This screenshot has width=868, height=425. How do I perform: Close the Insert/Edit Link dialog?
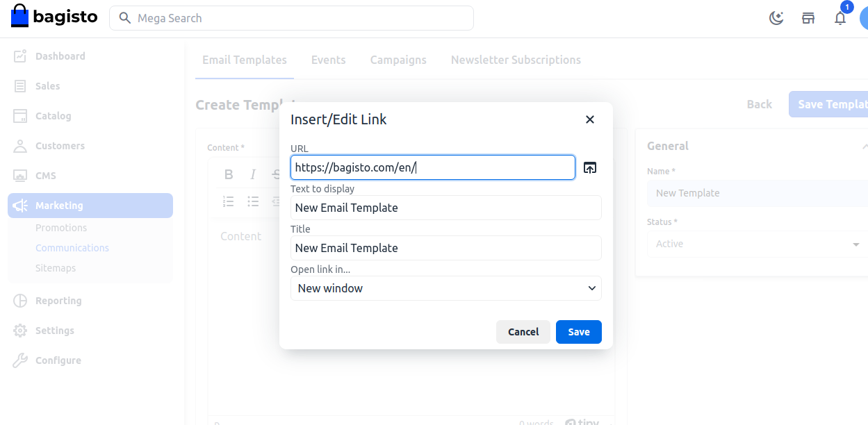[x=590, y=119]
